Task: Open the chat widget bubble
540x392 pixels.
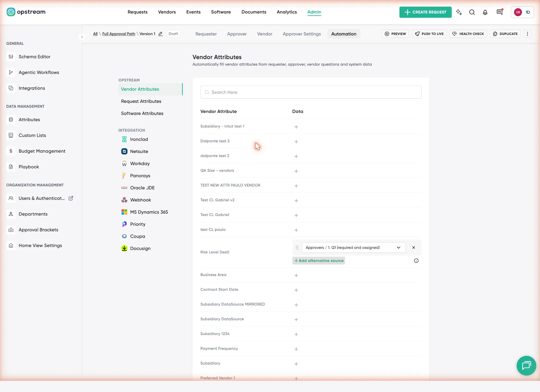Action: pos(526,365)
